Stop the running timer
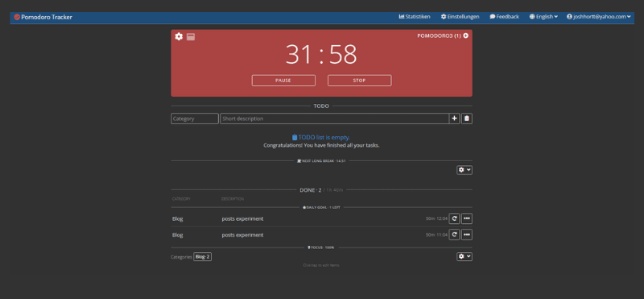 click(359, 81)
